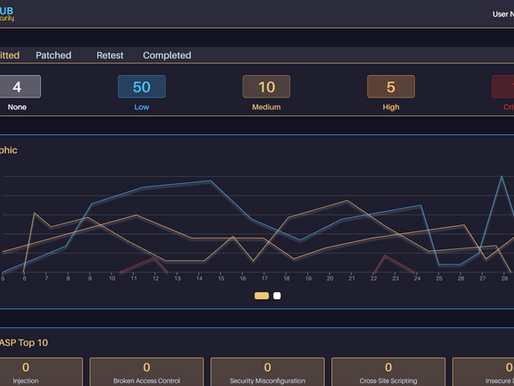Click the Low severity count box showing 50
514x386 pixels.
pos(142,87)
